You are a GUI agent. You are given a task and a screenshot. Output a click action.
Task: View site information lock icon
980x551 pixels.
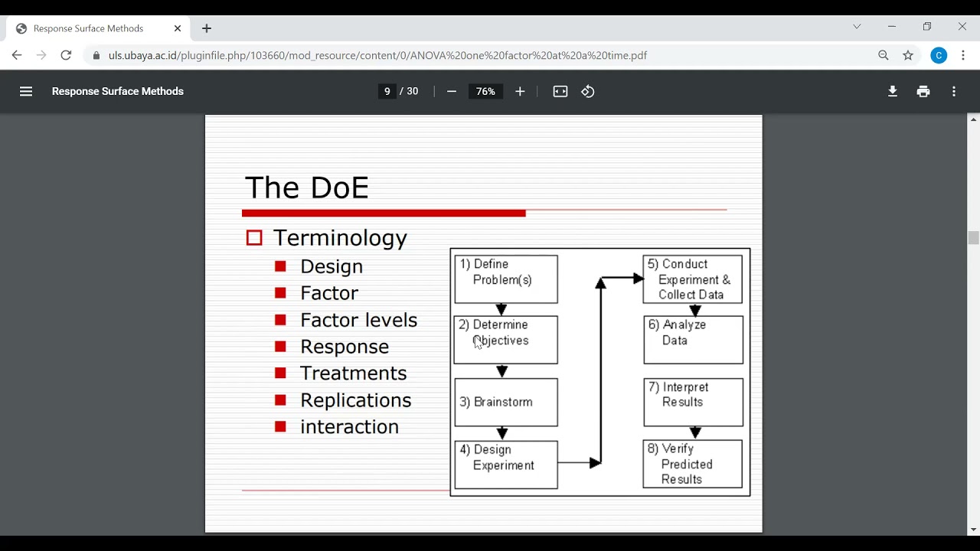96,55
